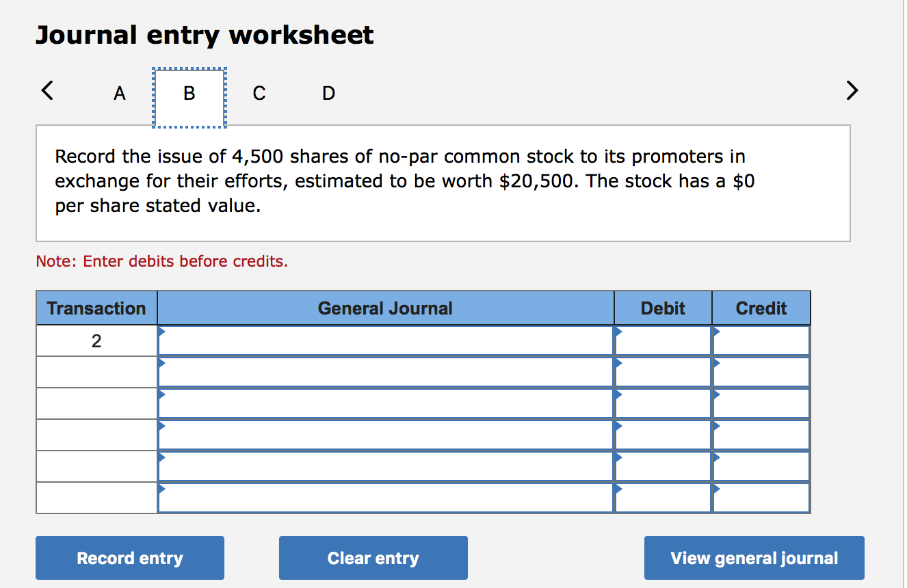Select the Debit cell in fifth row
Viewport: 907px width, 588px height.
coord(663,466)
